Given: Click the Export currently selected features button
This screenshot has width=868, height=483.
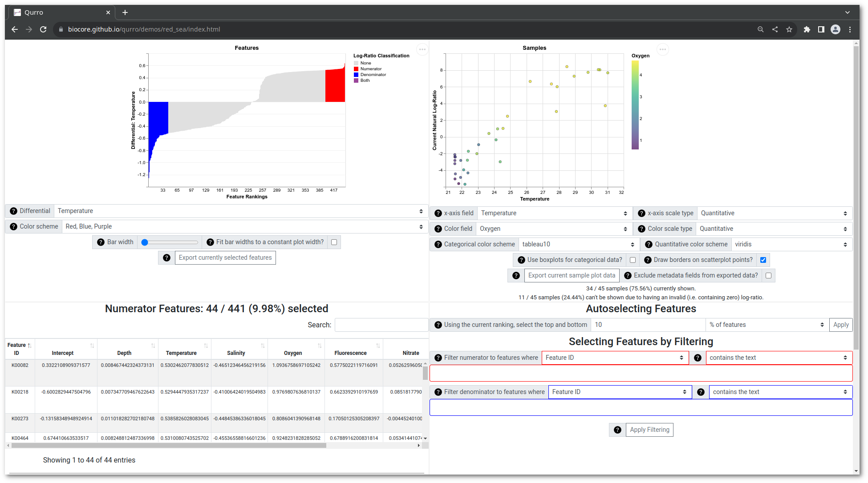Looking at the screenshot, I should click(225, 258).
